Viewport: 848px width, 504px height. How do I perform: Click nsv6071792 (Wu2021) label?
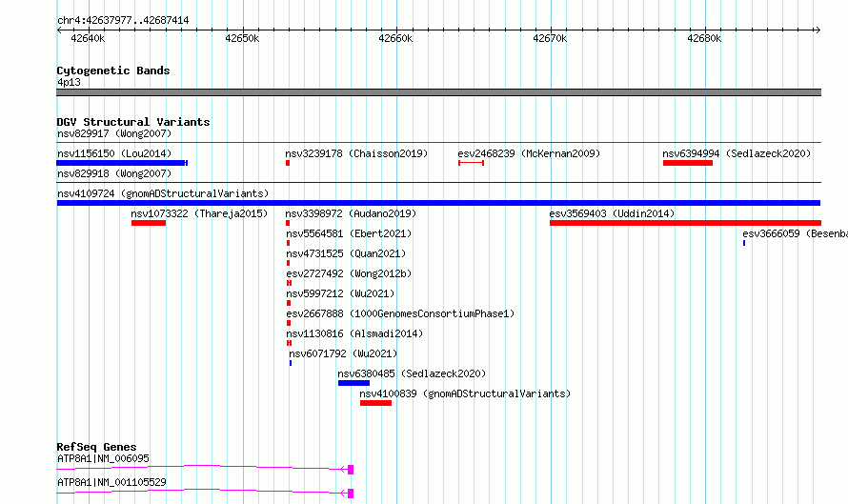(x=343, y=353)
